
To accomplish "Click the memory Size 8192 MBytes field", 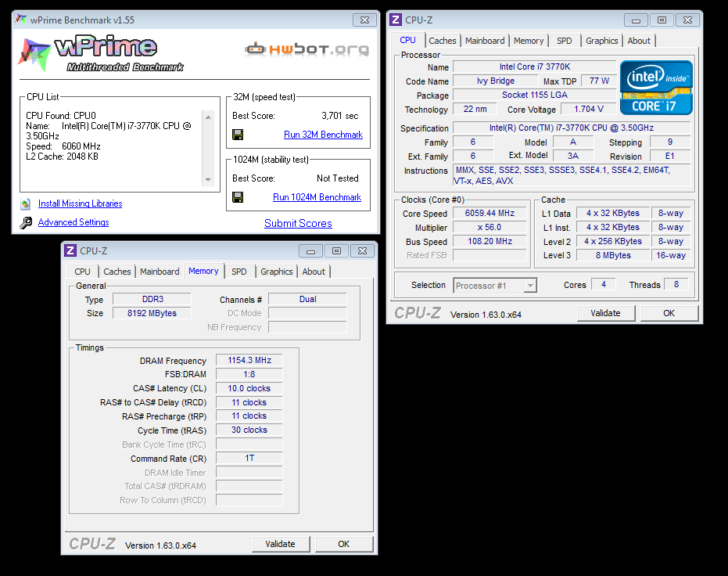I will 152,314.
